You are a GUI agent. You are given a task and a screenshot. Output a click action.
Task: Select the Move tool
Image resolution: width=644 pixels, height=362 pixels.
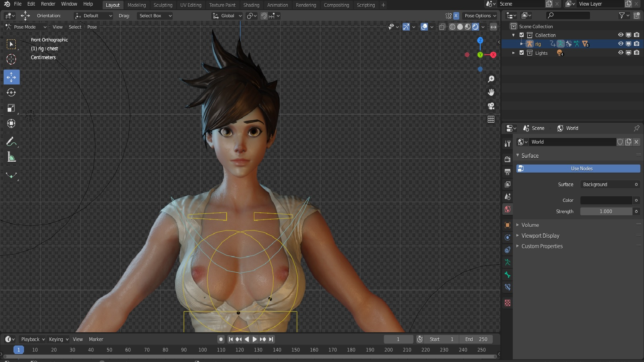click(11, 77)
